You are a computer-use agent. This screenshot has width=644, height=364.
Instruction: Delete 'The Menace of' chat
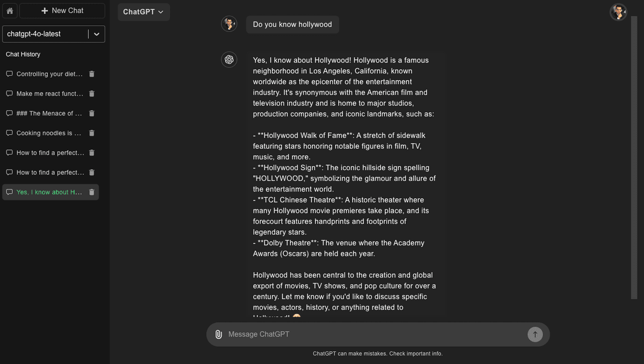point(92,113)
